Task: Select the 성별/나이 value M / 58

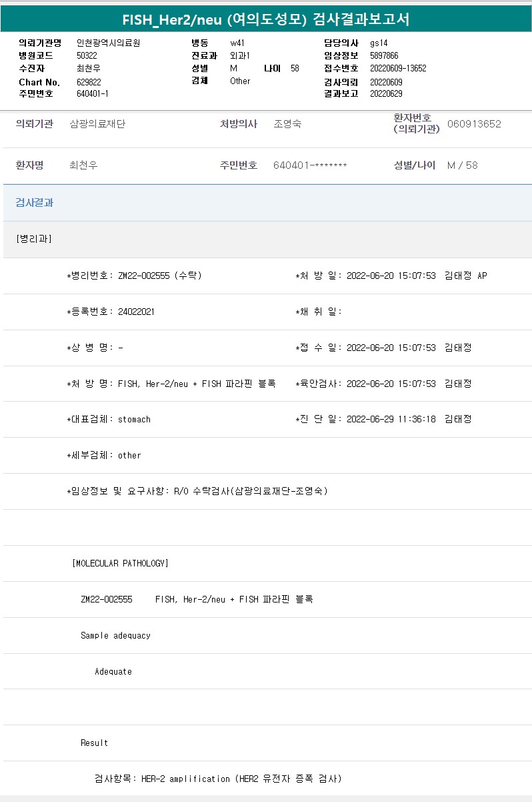Action: (463, 165)
